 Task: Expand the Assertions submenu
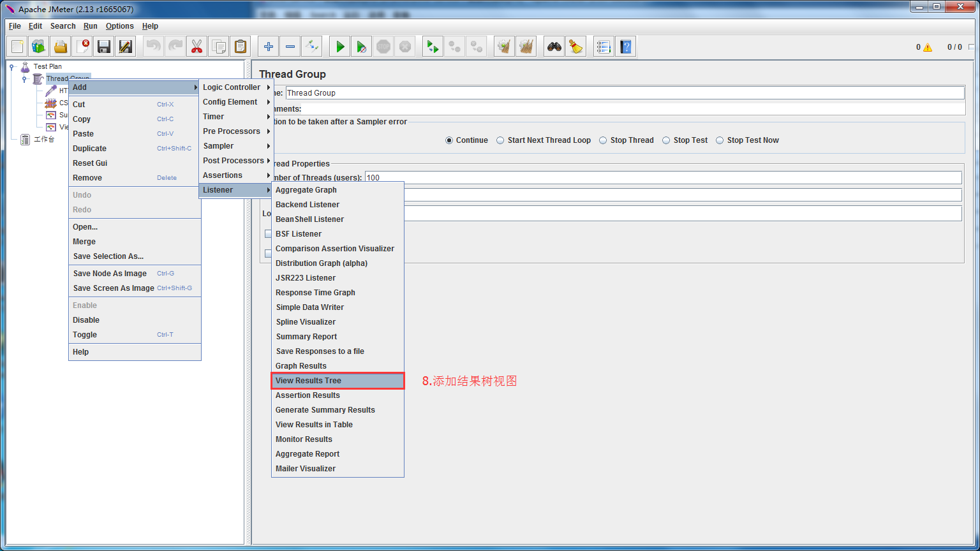pos(236,175)
